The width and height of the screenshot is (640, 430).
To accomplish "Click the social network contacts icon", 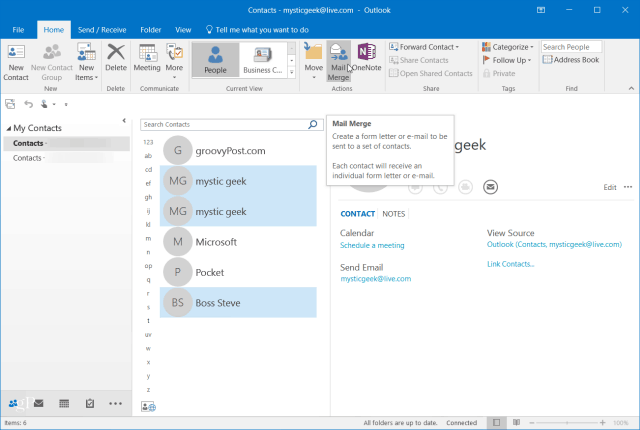I will (148, 407).
